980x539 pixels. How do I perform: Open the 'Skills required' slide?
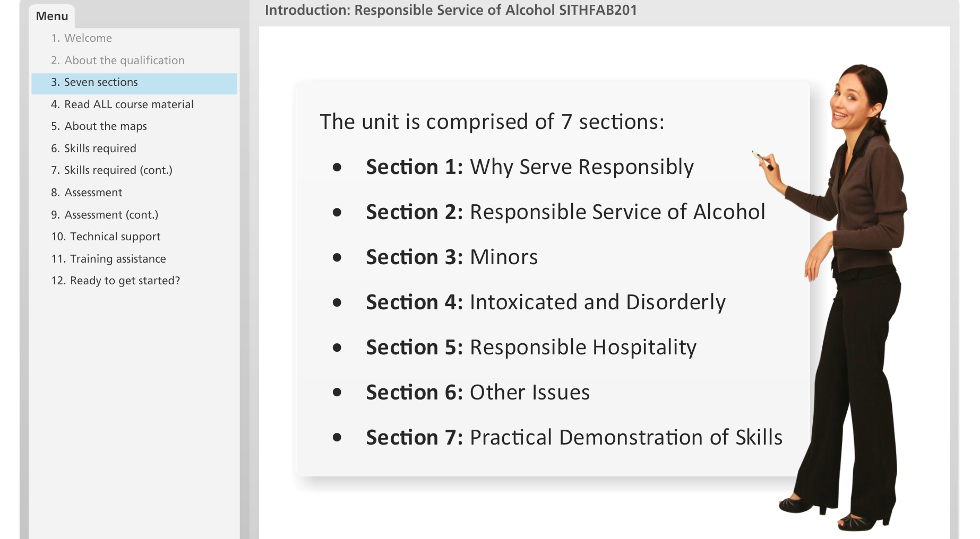94,149
